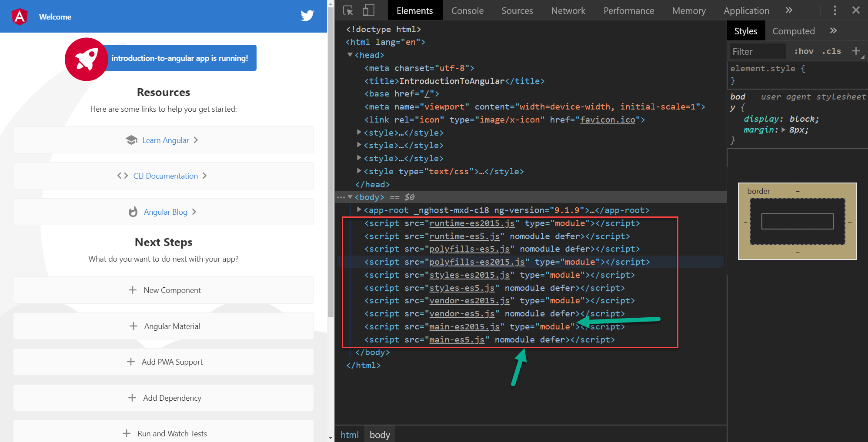Collapse the body element in the DOM tree
The height and width of the screenshot is (442, 868).
tap(350, 197)
